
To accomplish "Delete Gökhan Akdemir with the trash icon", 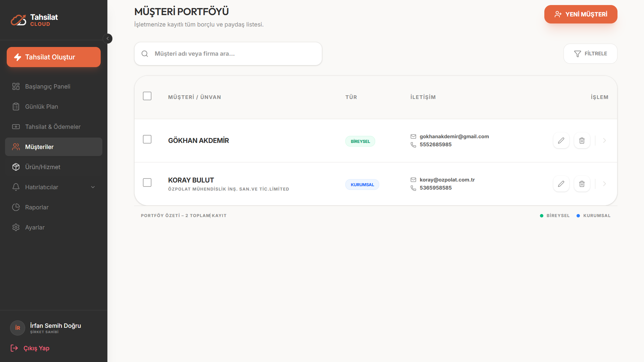I will coord(582,141).
